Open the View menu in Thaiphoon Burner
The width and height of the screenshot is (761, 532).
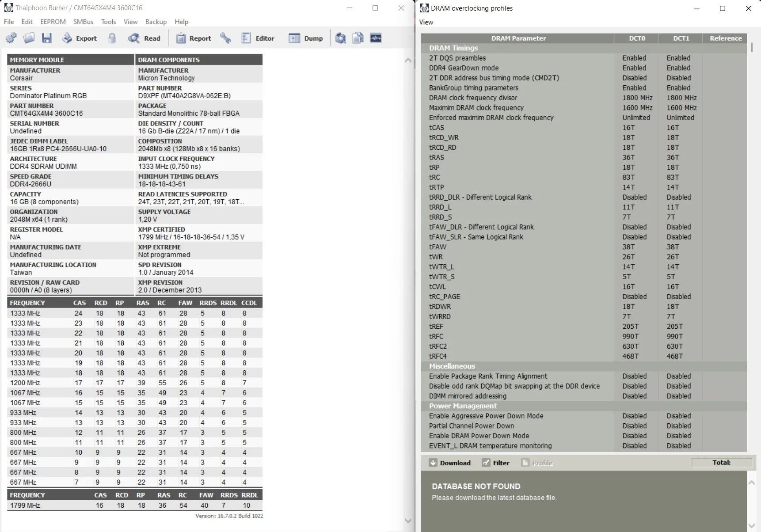tap(131, 22)
